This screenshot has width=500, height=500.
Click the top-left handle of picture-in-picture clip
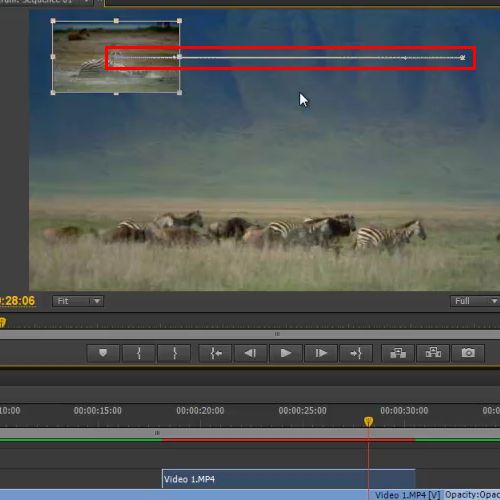tap(53, 21)
